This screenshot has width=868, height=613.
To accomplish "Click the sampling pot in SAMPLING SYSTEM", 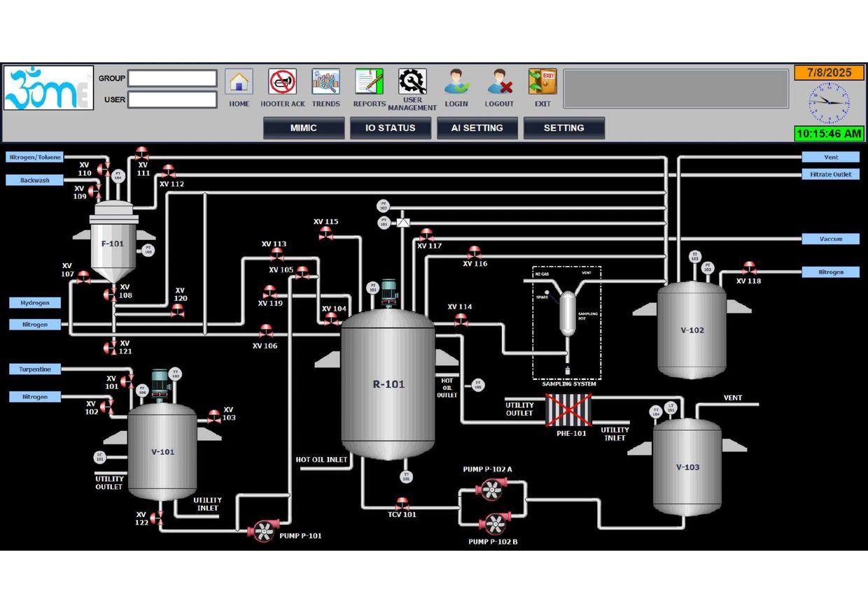I will [568, 313].
